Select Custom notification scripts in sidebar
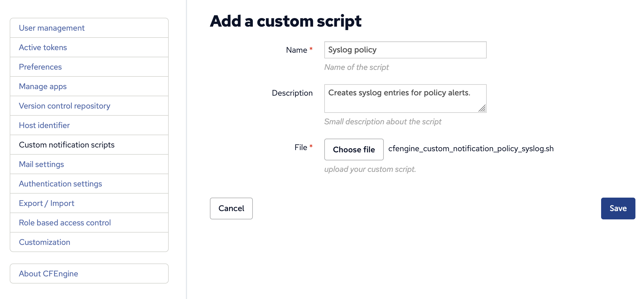 66,145
